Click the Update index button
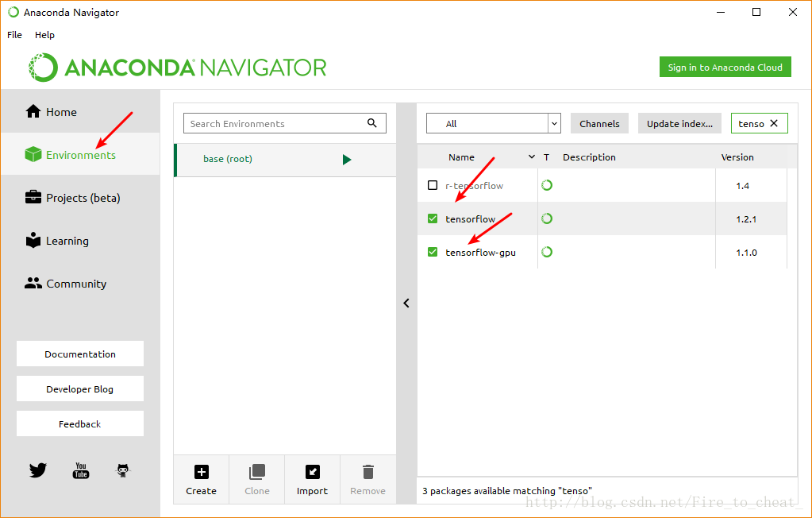 click(679, 123)
